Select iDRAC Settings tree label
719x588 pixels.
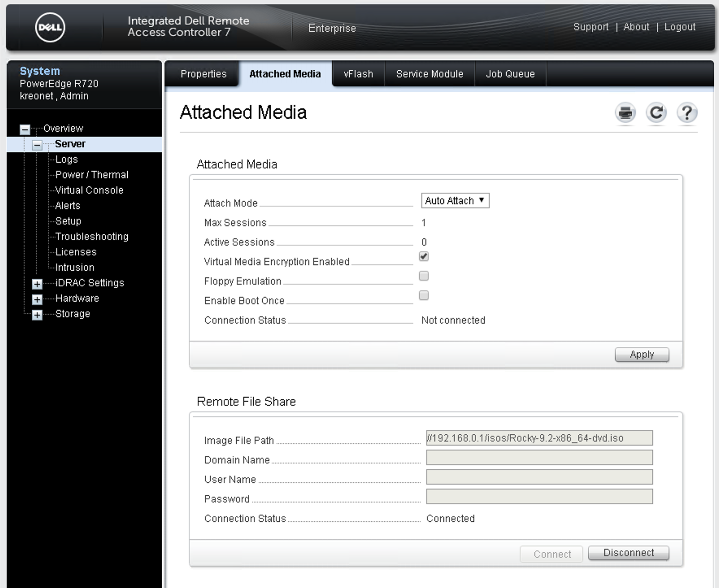(90, 283)
